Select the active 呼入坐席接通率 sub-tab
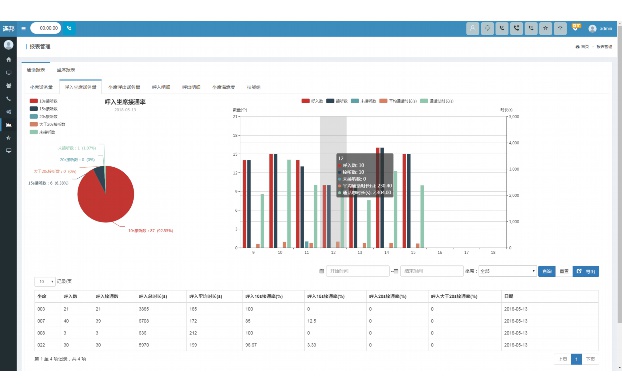Viewport: 622px width, 392px height. click(81, 87)
